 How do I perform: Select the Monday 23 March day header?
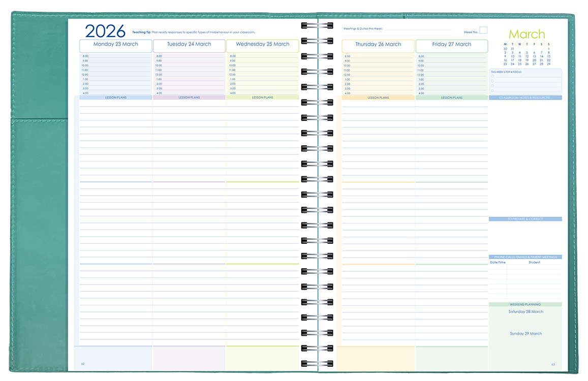pos(115,45)
